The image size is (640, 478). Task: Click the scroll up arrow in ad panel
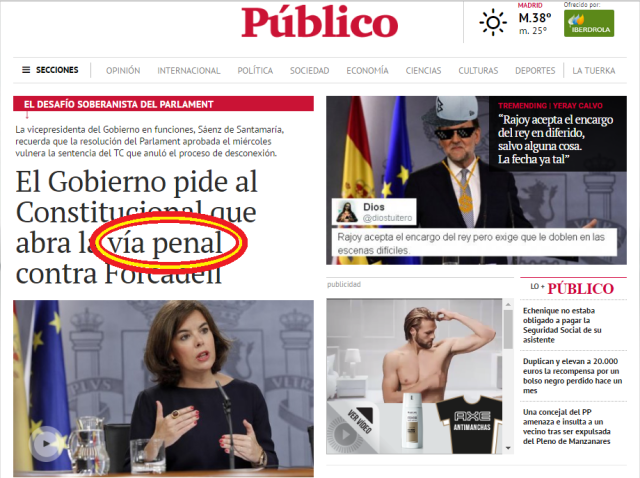(508, 305)
